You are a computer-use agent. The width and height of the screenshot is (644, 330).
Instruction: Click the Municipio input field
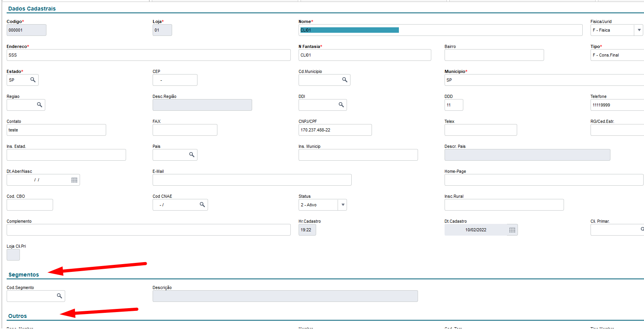(x=544, y=80)
